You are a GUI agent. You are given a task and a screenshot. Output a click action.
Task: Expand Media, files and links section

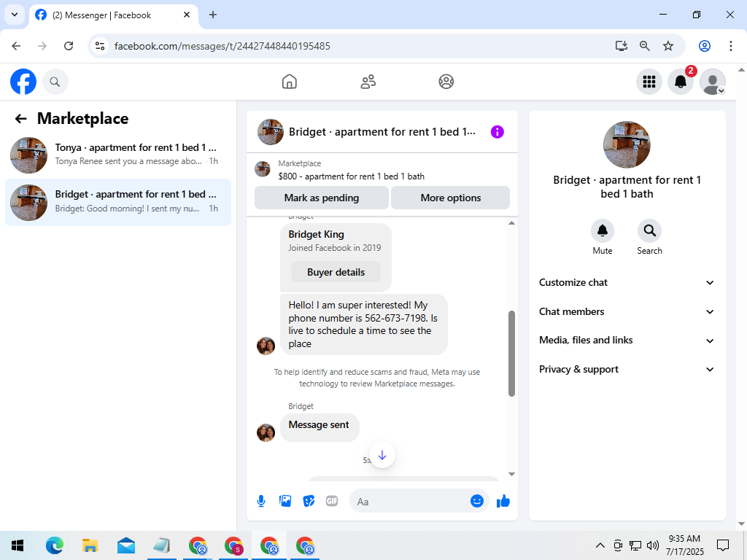pyautogui.click(x=627, y=341)
